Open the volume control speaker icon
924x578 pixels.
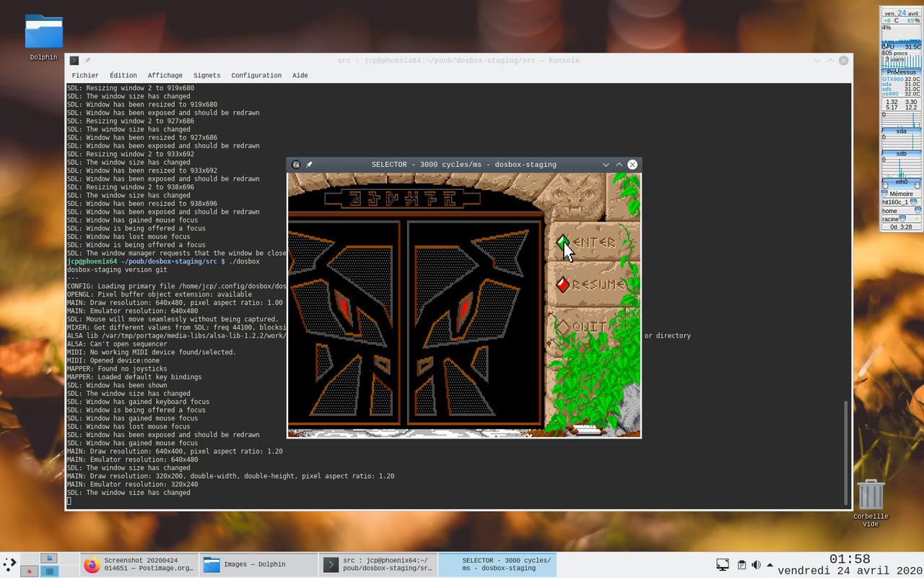pyautogui.click(x=755, y=564)
